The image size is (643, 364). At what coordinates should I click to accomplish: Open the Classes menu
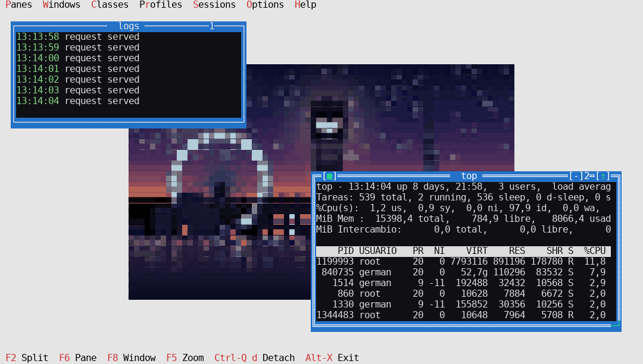click(x=110, y=5)
